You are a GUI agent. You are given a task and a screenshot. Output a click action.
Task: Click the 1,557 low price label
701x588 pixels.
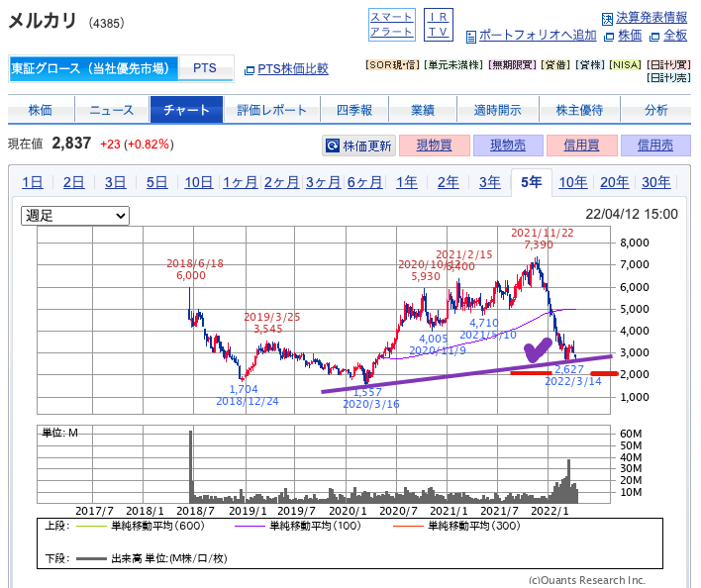[x=367, y=392]
